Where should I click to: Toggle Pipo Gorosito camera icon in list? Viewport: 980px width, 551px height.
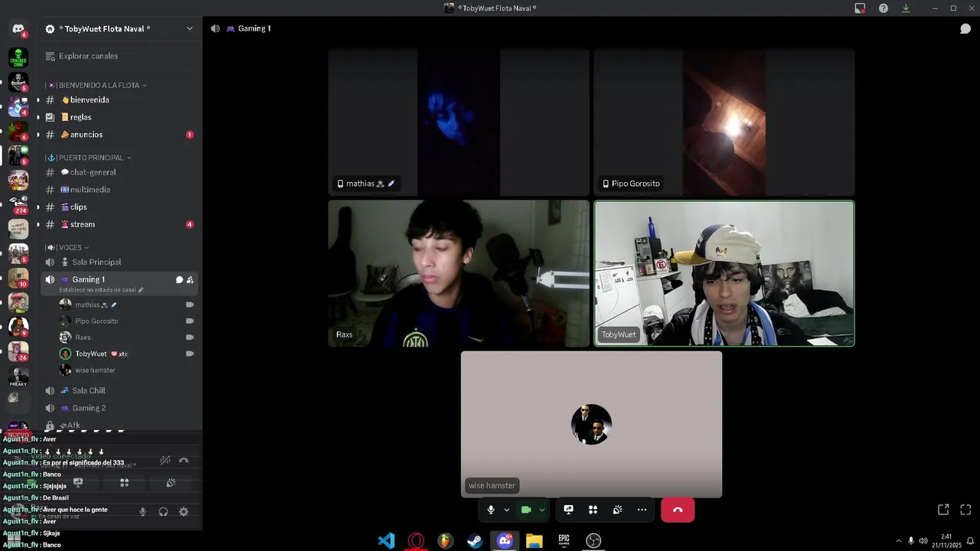pyautogui.click(x=190, y=321)
